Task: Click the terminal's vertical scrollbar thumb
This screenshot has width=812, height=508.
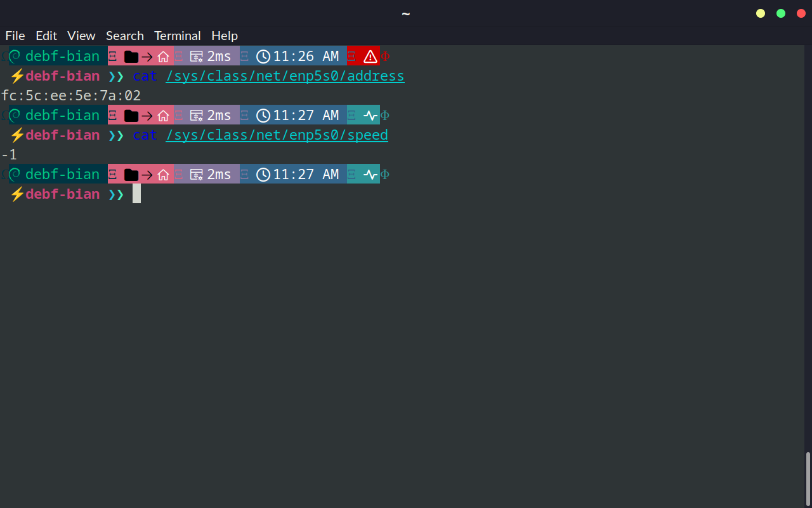Action: [x=808, y=478]
